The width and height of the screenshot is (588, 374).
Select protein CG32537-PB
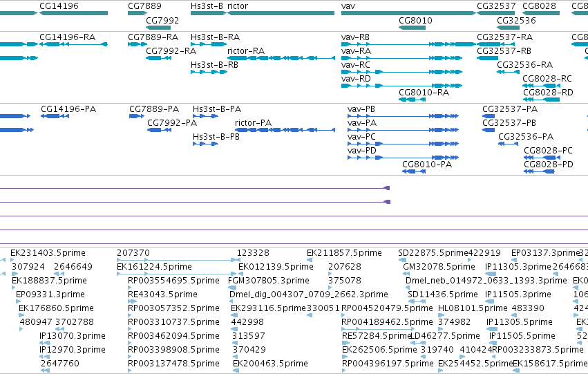[x=509, y=122]
